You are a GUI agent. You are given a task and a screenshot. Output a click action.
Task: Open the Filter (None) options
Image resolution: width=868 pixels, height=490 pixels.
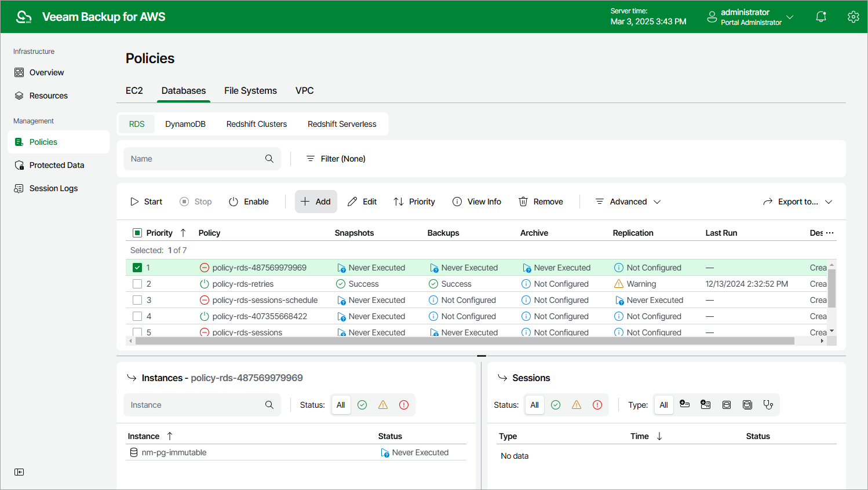click(336, 159)
